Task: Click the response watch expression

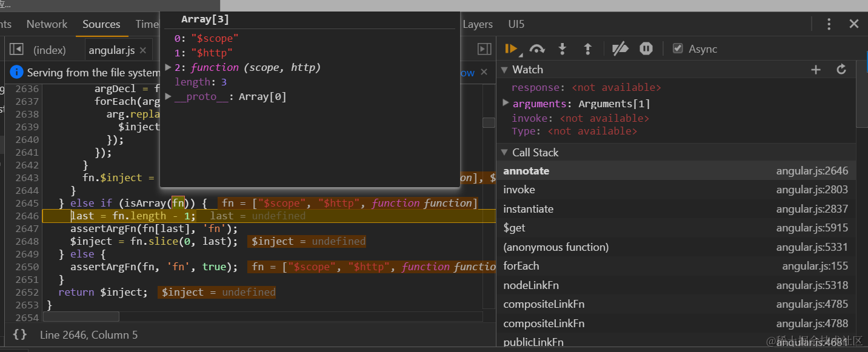Action: point(586,87)
